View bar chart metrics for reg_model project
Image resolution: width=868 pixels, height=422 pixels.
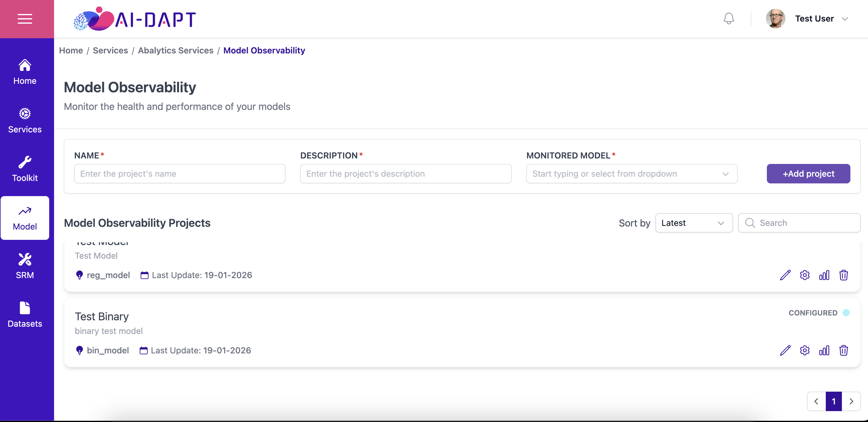pos(824,275)
